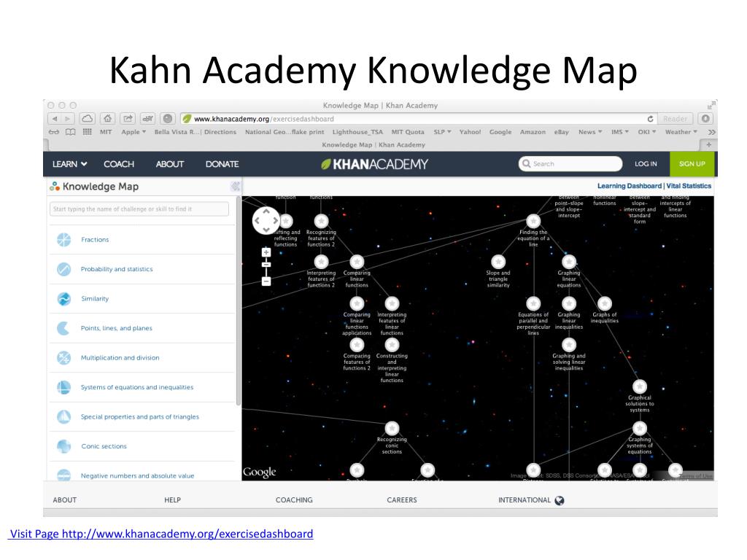The width and height of the screenshot is (747, 560).
Task: Expand the Apple bookmarks dropdown
Action: pos(133,132)
